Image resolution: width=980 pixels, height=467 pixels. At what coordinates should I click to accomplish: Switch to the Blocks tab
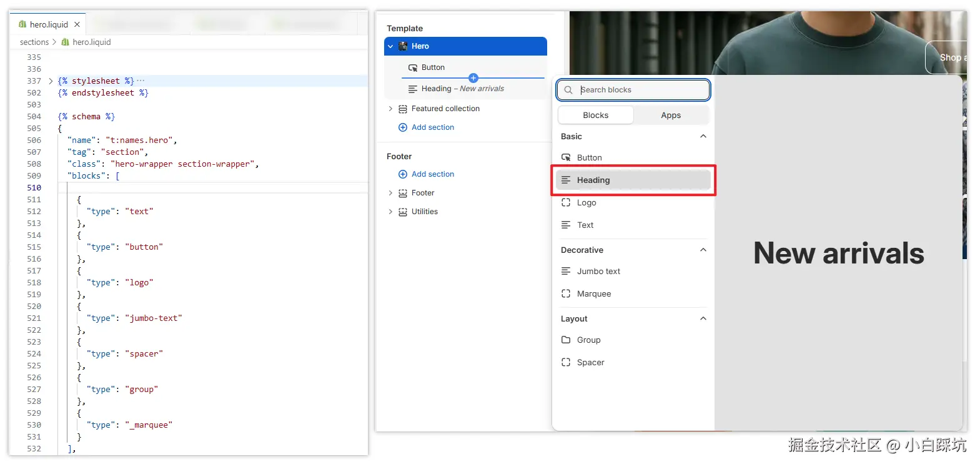595,115
